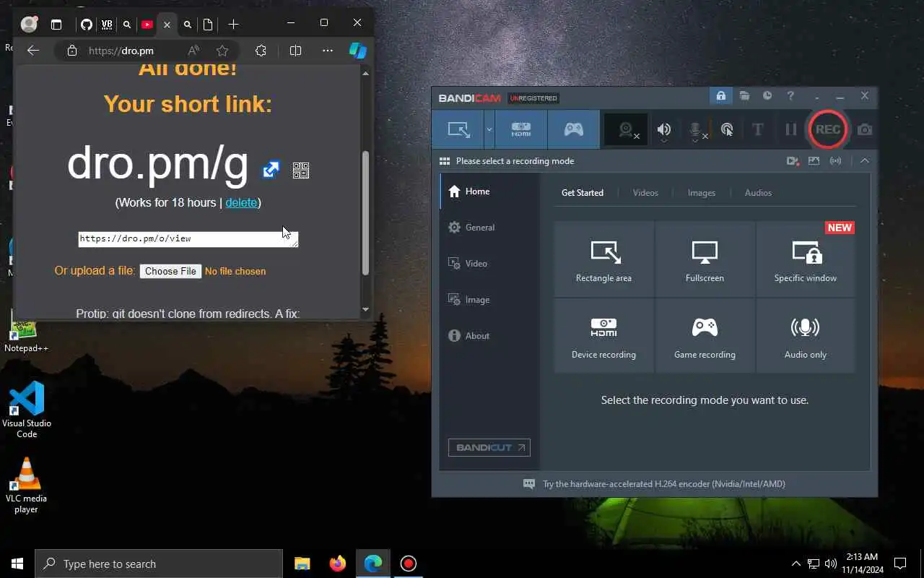The width and height of the screenshot is (924, 578).
Task: Toggle Edge split screen icon
Action: pos(295,51)
